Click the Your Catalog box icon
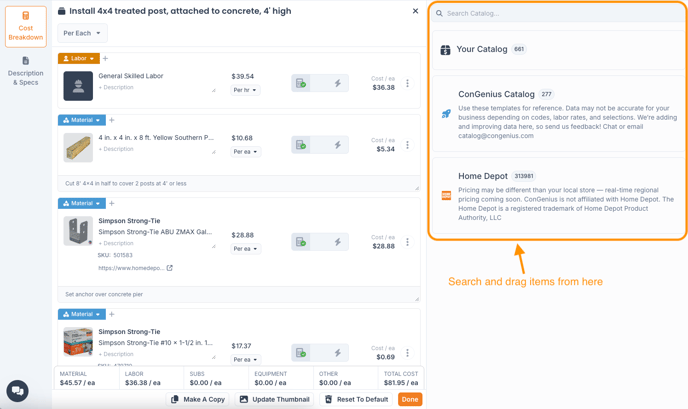This screenshot has width=688, height=409. tap(445, 50)
